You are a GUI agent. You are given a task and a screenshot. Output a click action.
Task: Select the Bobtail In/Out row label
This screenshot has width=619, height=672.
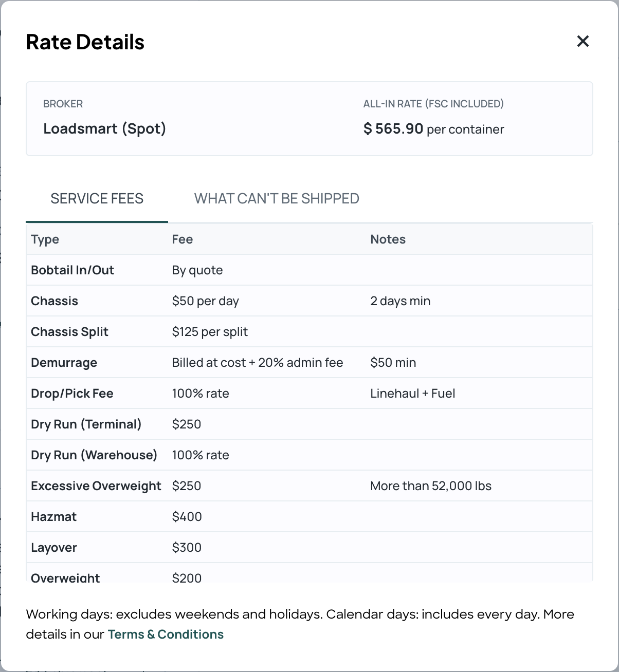coord(72,270)
